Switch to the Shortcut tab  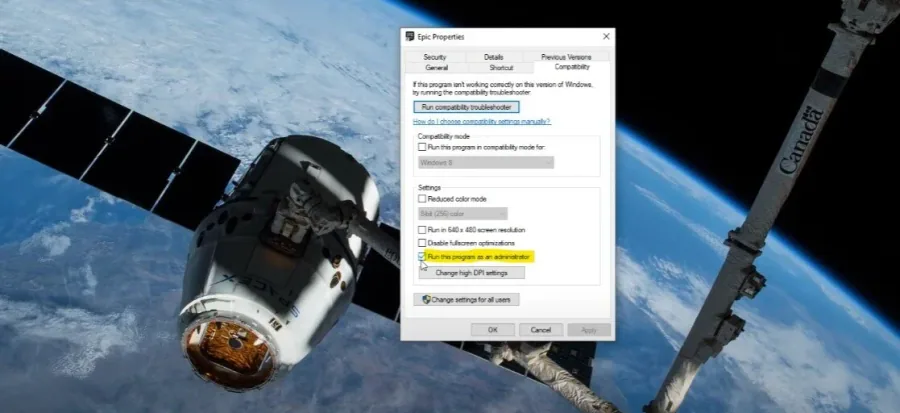click(501, 68)
